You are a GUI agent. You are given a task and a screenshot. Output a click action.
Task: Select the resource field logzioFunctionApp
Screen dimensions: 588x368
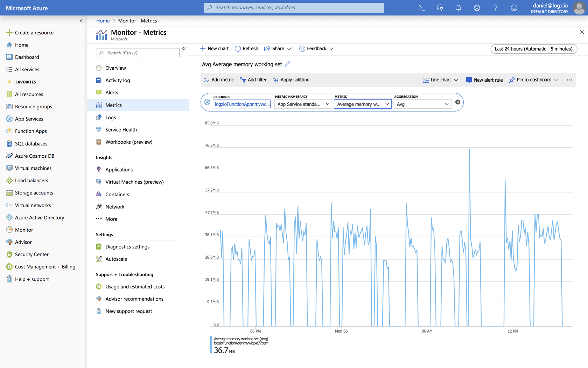[242, 104]
